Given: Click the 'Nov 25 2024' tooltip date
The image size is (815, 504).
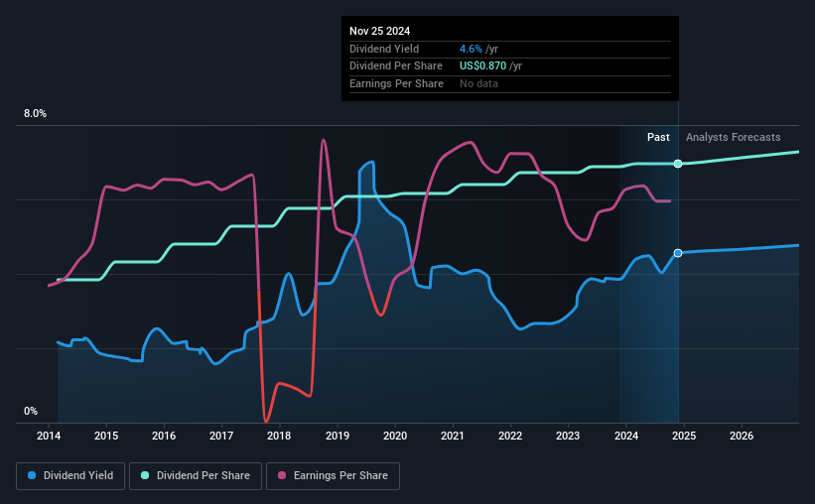Looking at the screenshot, I should point(379,31).
